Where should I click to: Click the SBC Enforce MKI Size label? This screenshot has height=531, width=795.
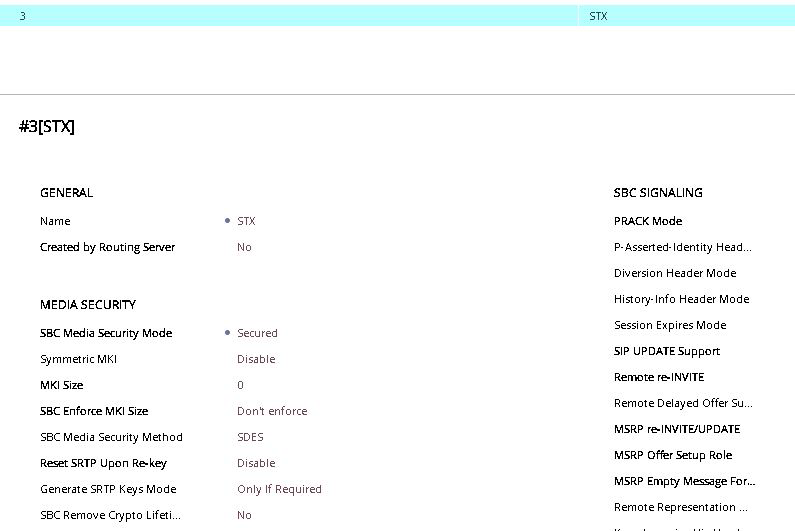click(x=94, y=411)
